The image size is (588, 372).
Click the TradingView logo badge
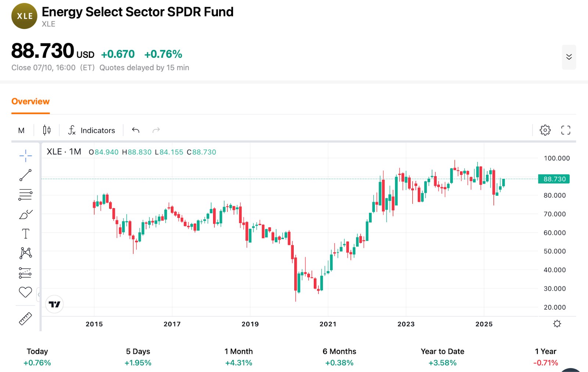point(54,304)
